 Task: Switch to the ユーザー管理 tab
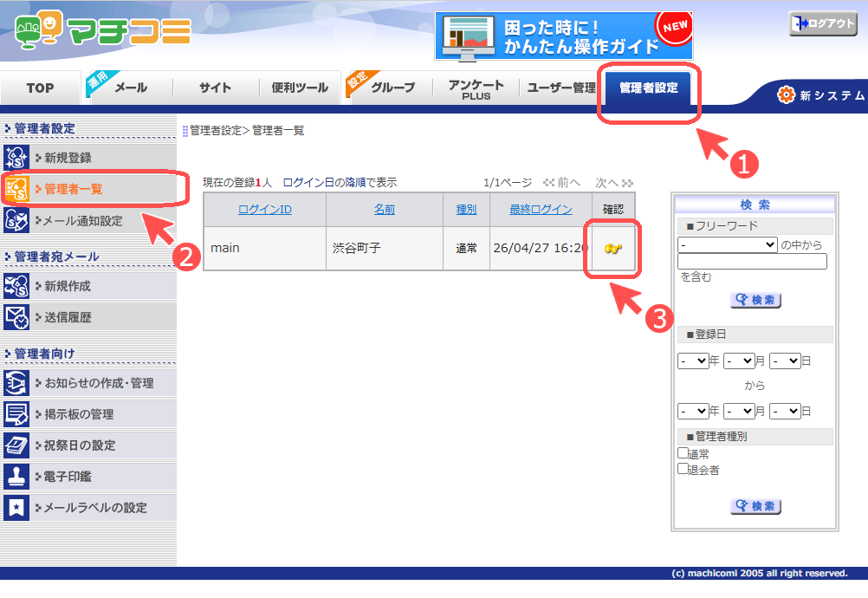(560, 88)
